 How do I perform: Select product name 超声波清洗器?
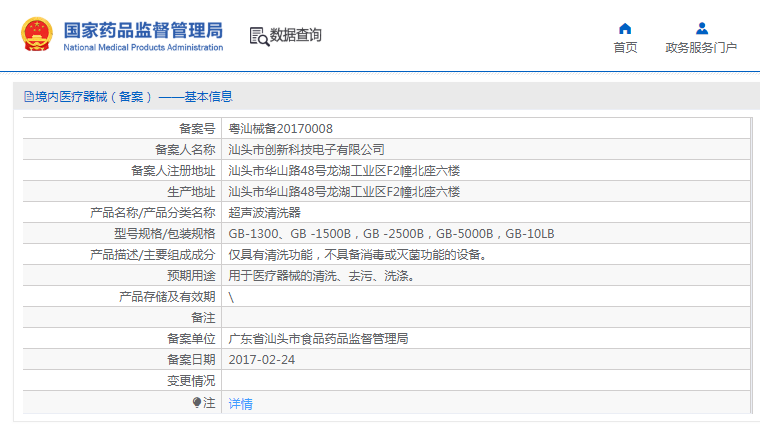(265, 213)
